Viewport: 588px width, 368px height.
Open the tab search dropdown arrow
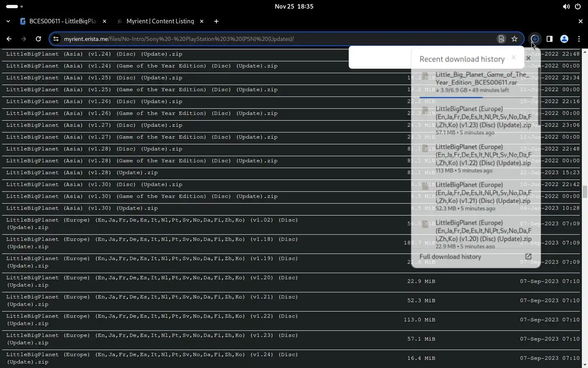click(x=8, y=21)
